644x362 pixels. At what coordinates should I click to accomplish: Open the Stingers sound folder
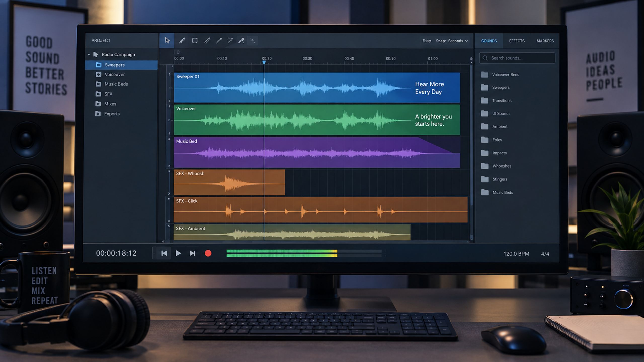pos(494,179)
